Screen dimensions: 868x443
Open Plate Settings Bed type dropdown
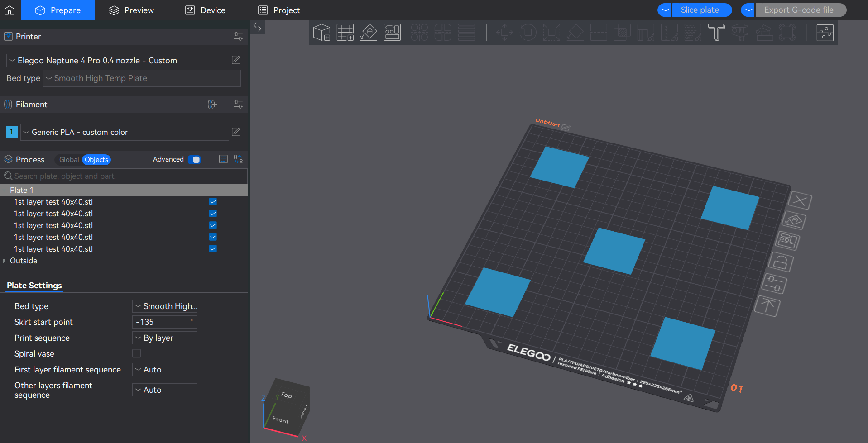165,306
